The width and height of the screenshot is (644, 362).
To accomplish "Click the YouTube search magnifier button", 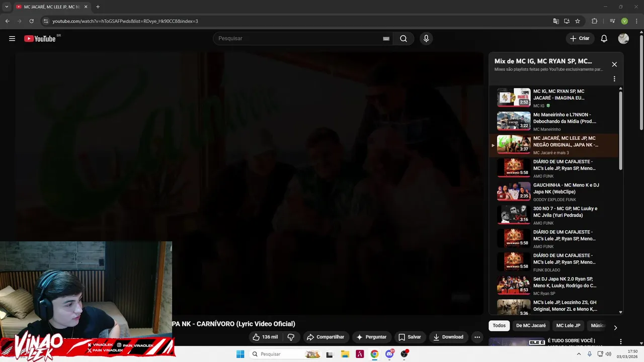I will [x=404, y=39].
